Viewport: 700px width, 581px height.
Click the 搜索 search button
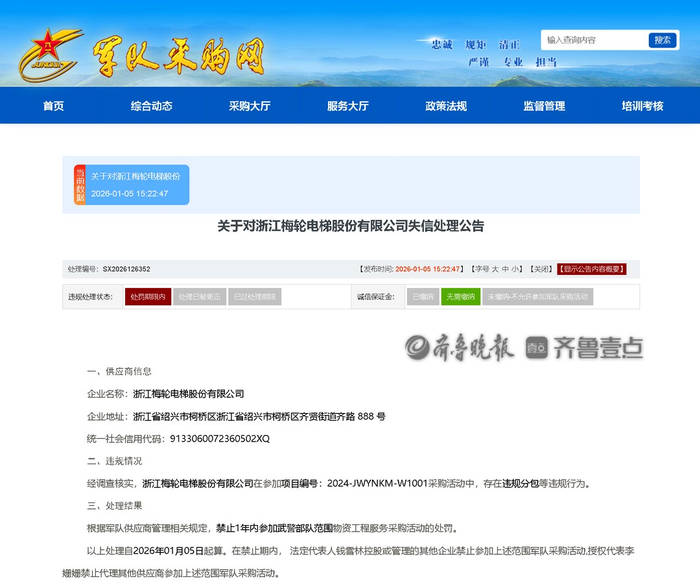coord(662,40)
